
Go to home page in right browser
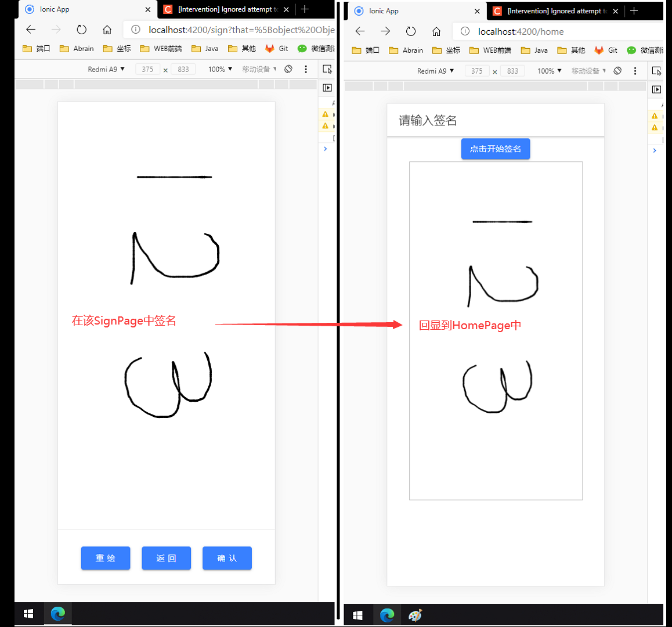436,31
